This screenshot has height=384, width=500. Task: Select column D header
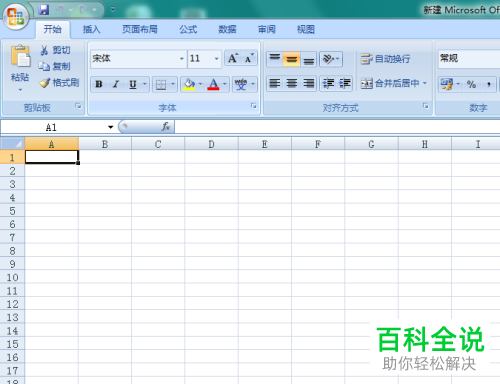point(211,144)
